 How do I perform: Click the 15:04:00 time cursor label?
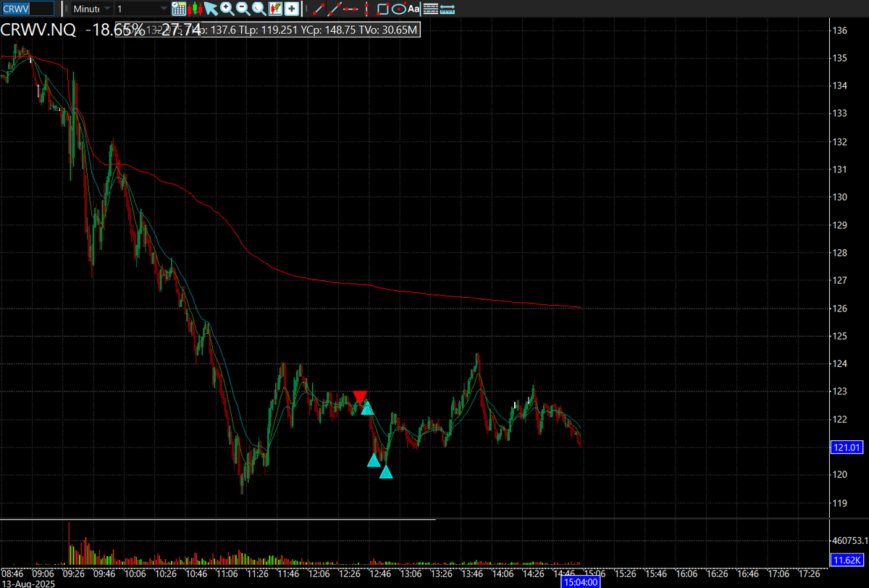(x=582, y=581)
